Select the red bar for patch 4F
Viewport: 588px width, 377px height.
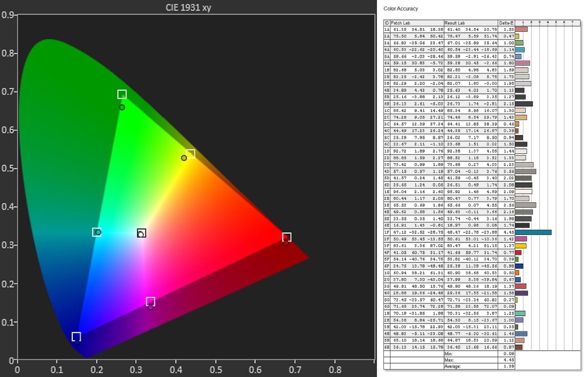click(x=518, y=253)
